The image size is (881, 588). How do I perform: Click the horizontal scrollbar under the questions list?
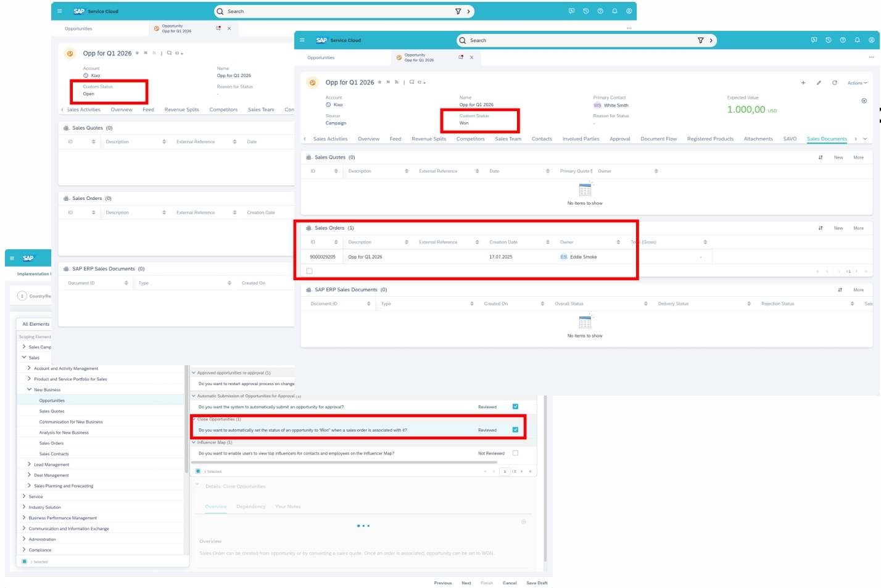click(x=345, y=462)
